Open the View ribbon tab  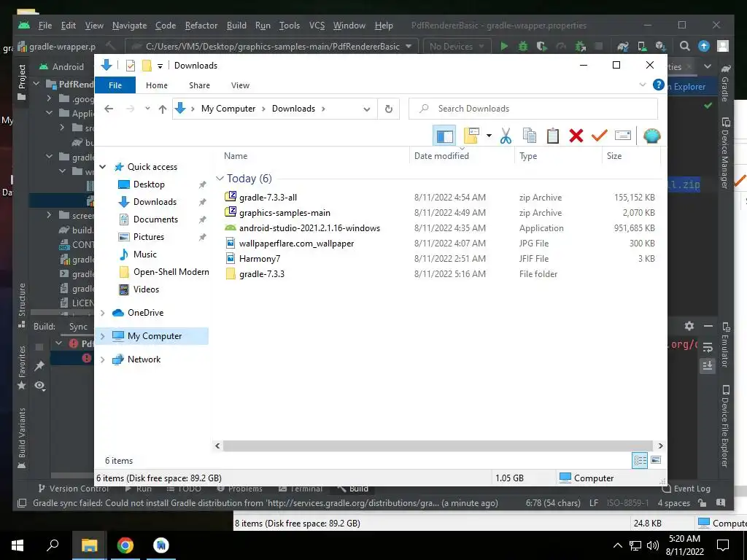coord(240,85)
